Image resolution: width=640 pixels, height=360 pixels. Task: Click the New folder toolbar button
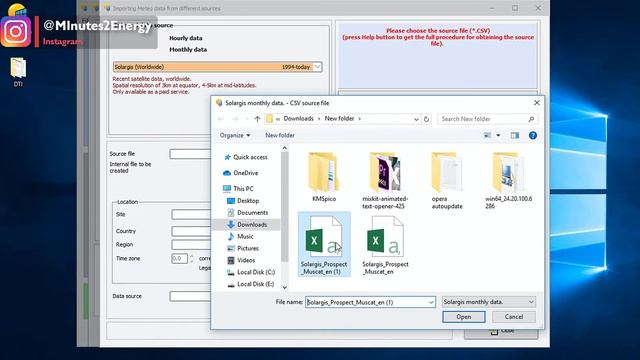tap(280, 136)
